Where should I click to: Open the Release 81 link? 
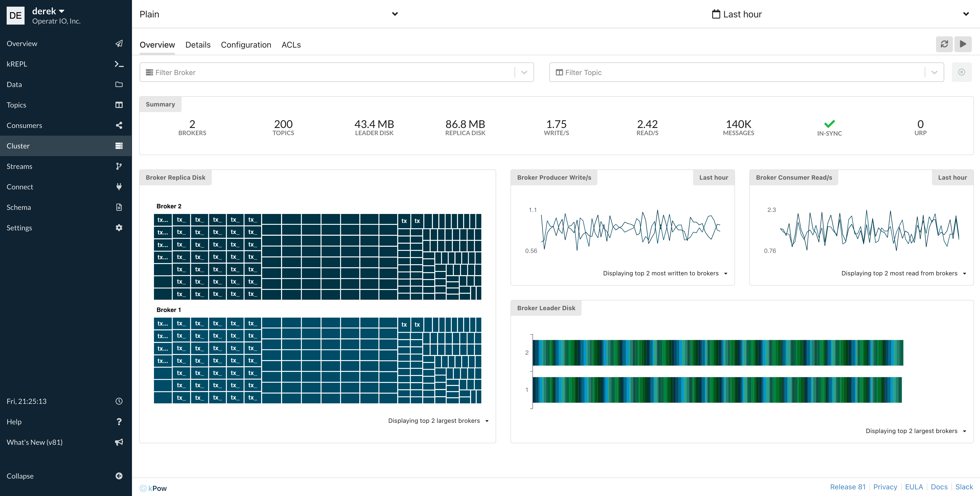pos(848,487)
